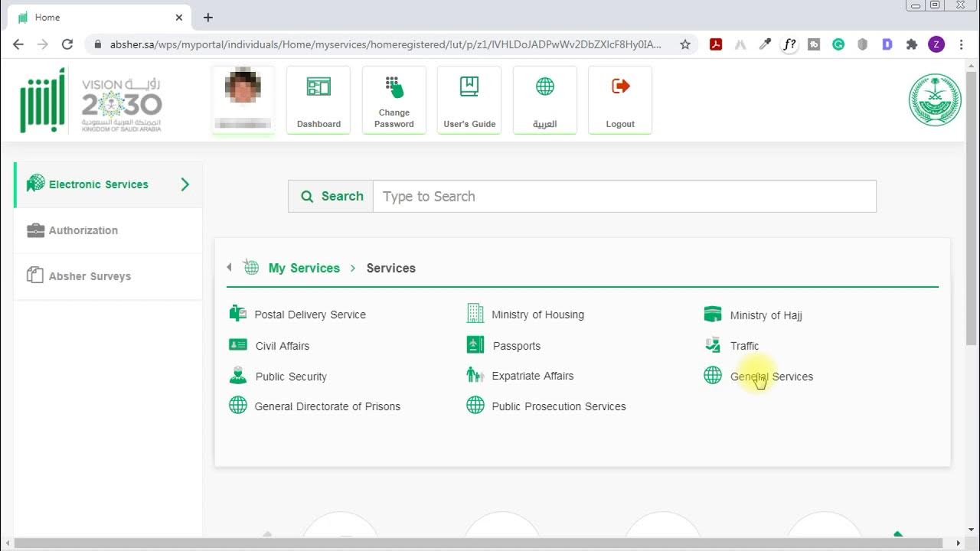Open Authorization in the sidebar
Screen dimensions: 980x551
(109, 230)
